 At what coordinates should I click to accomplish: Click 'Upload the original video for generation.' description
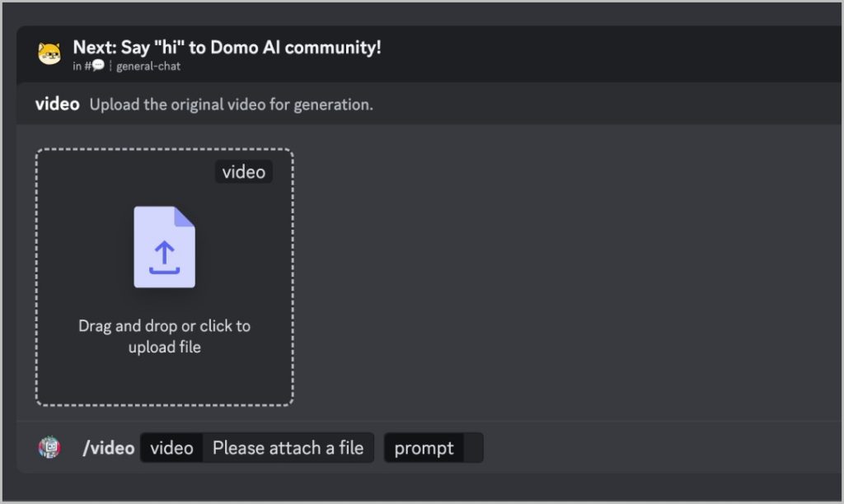pos(232,105)
